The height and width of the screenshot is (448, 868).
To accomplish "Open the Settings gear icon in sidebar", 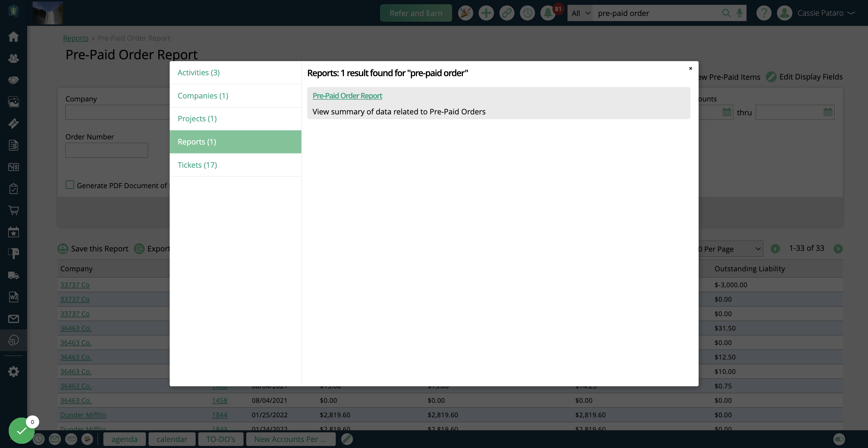I will (14, 372).
